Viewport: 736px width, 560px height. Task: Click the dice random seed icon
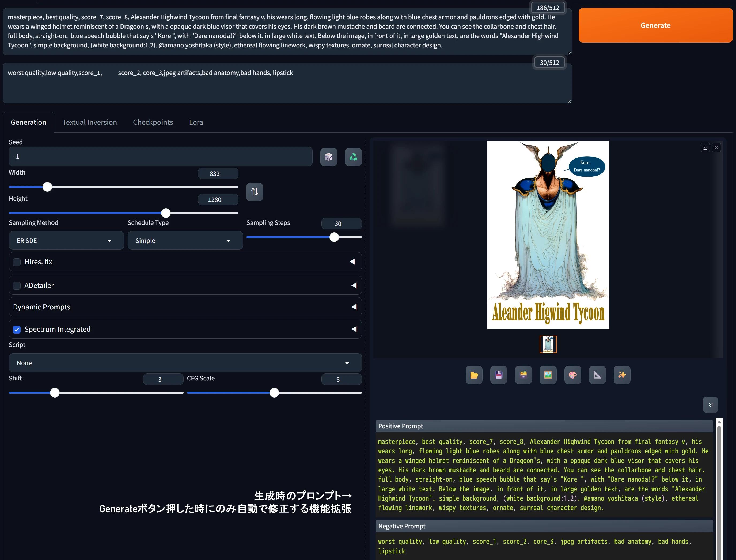328,157
